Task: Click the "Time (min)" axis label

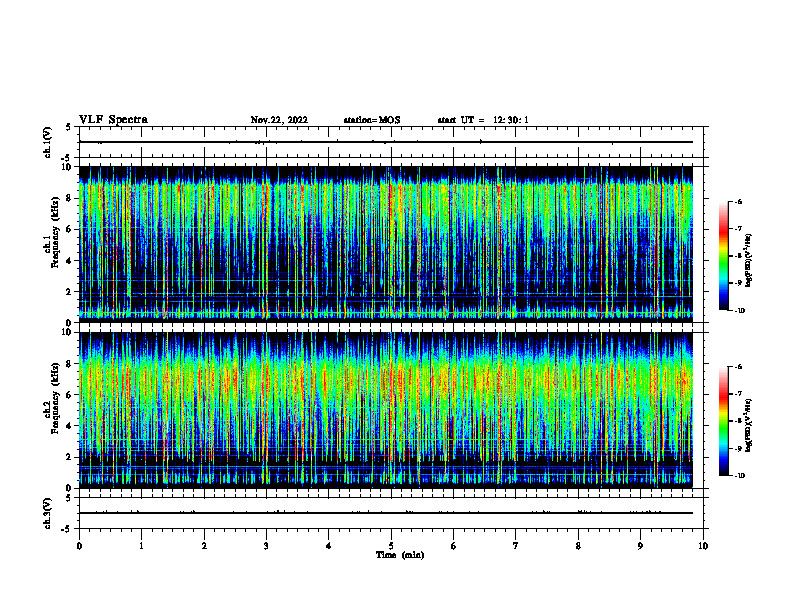Action: pyautogui.click(x=400, y=555)
